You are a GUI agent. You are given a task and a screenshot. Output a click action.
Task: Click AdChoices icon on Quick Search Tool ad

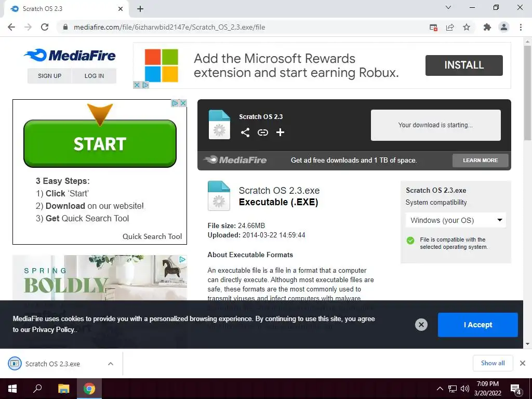(175, 103)
